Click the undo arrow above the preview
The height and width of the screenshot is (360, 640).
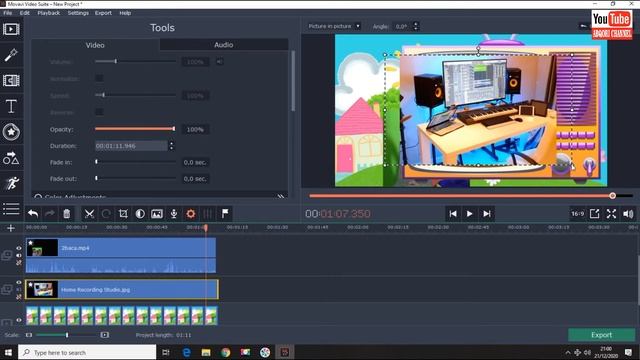584,26
